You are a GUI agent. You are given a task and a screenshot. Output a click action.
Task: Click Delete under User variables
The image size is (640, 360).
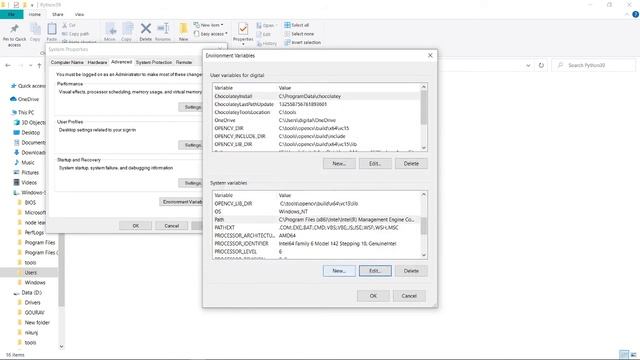point(411,163)
